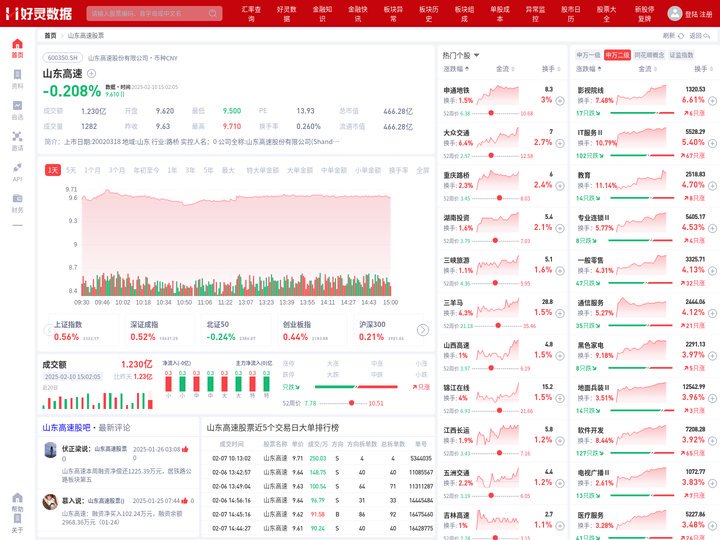Screen dimensions: 720x540
Task: Show the 换手率 chart series
Action: [398, 170]
